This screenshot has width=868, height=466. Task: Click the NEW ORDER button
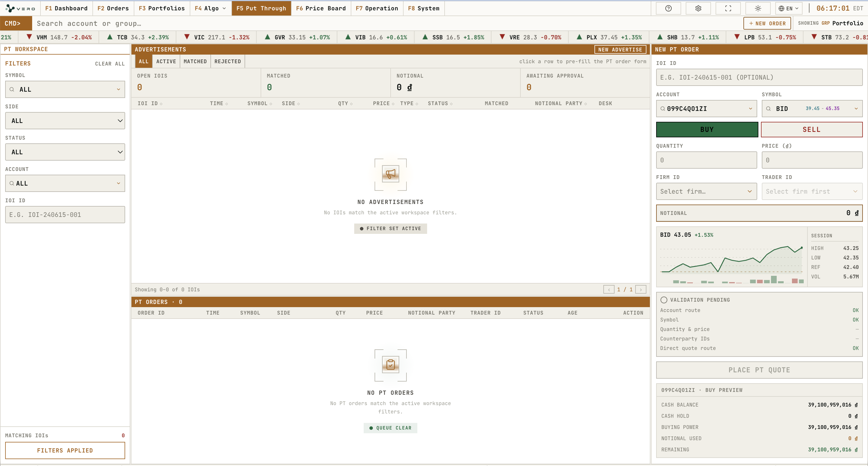[x=767, y=23]
